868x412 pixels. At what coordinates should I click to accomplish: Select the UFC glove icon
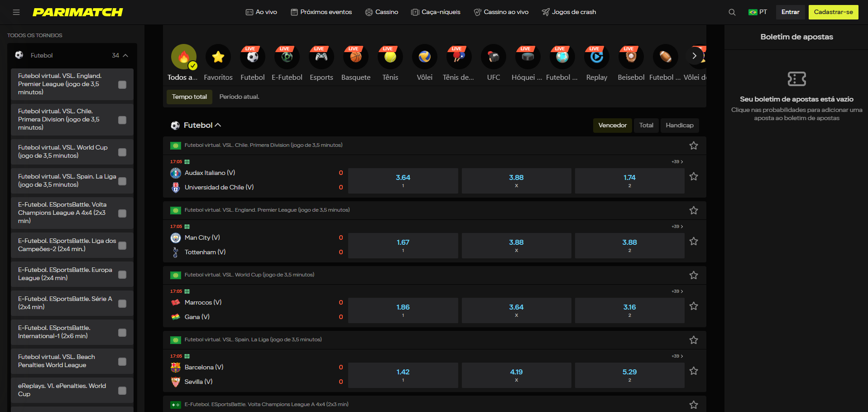tap(494, 57)
